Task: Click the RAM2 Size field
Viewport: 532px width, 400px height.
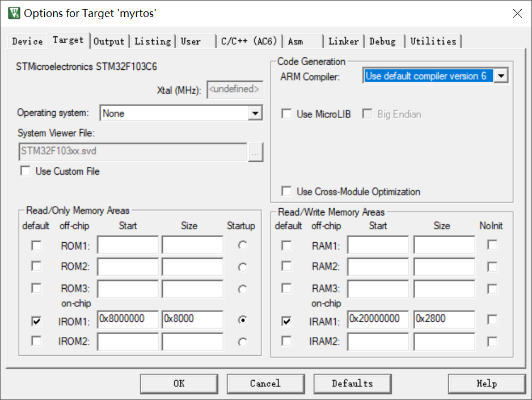Action: pyautogui.click(x=444, y=267)
